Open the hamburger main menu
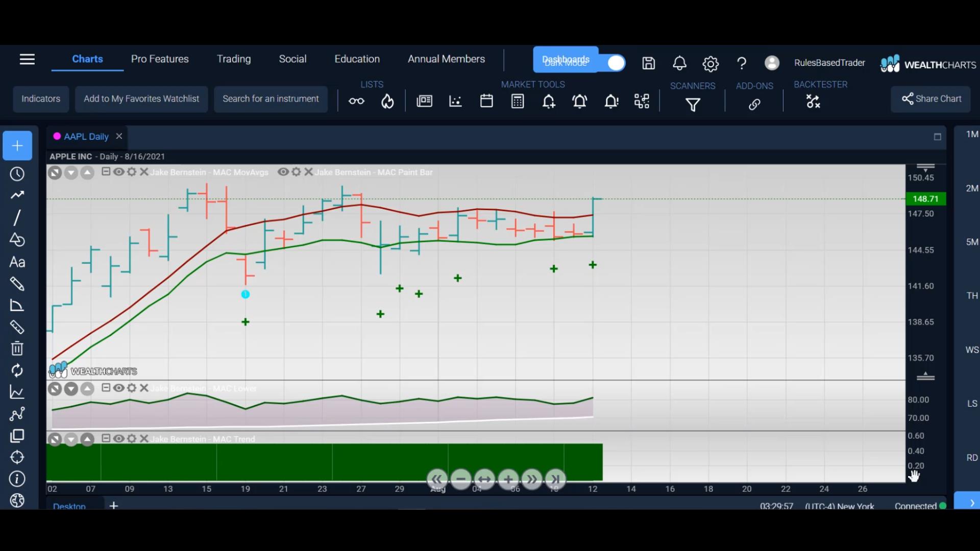The height and width of the screenshot is (551, 980). [27, 59]
